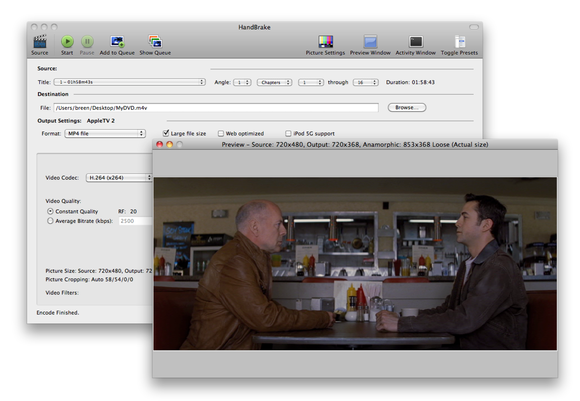Click the Picture Size: Source: 720x480 text
Image resolution: width=580 pixels, height=401 pixels.
(99, 270)
